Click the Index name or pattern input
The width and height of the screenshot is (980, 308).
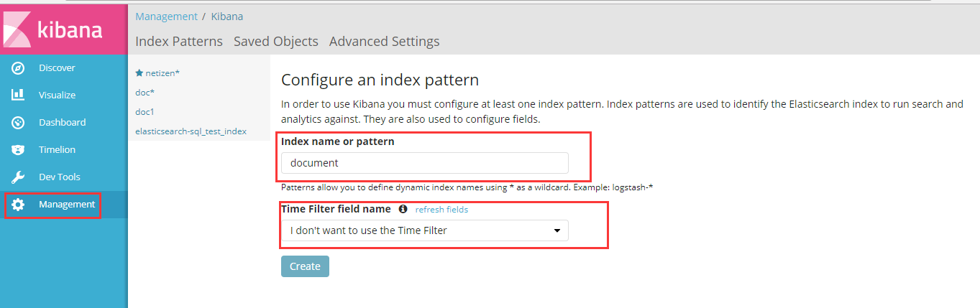[425, 163]
